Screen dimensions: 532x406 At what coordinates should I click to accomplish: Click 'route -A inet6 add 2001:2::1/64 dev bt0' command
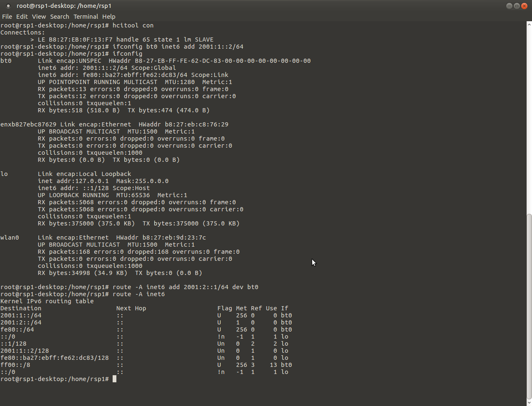[185, 287]
